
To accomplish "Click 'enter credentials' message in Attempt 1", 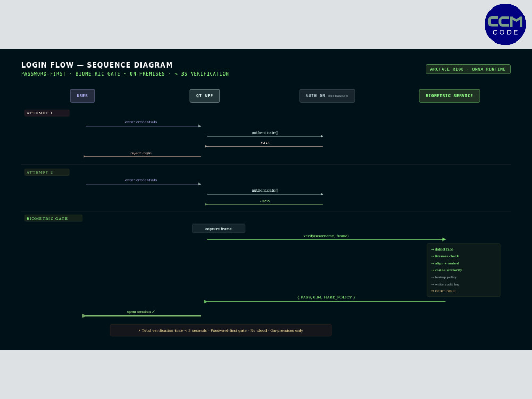I will coord(141,122).
